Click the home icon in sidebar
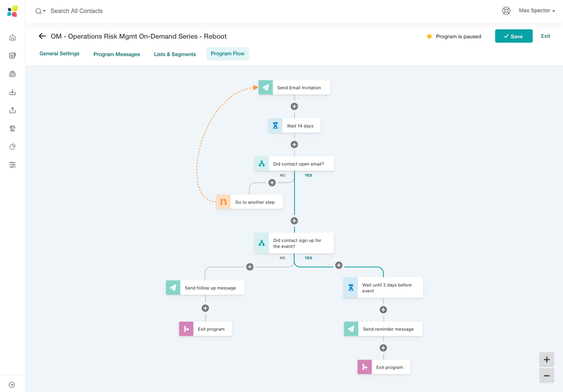This screenshot has height=392, width=563. [x=13, y=38]
